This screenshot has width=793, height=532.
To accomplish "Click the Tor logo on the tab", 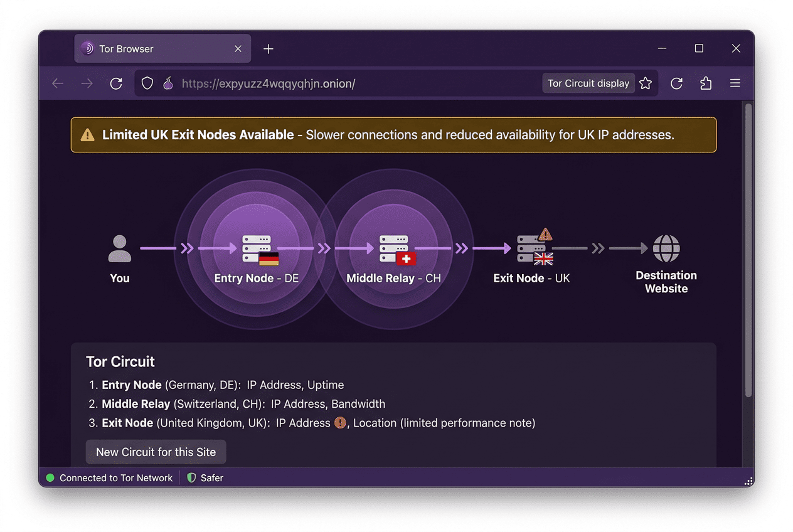I will coord(87,49).
